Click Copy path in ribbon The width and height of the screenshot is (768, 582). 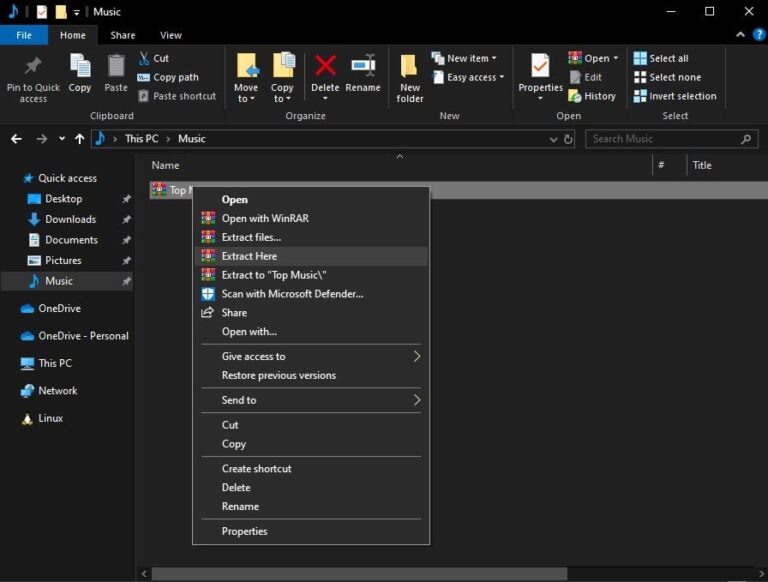click(x=168, y=77)
